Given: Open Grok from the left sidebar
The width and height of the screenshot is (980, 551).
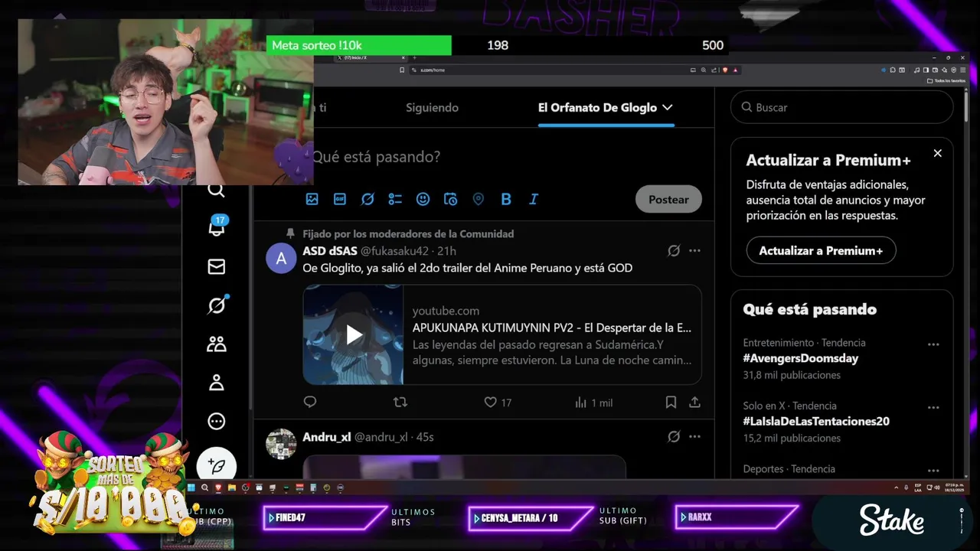Looking at the screenshot, I should [x=217, y=305].
